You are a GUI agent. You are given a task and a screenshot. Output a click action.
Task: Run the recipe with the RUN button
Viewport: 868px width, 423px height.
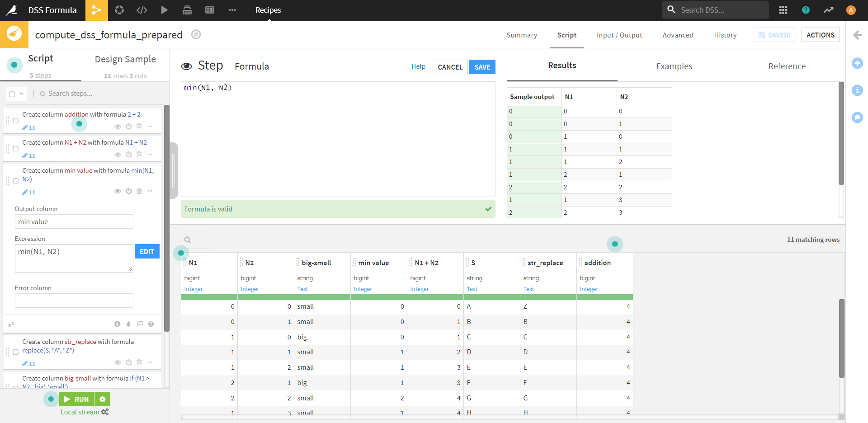click(76, 399)
